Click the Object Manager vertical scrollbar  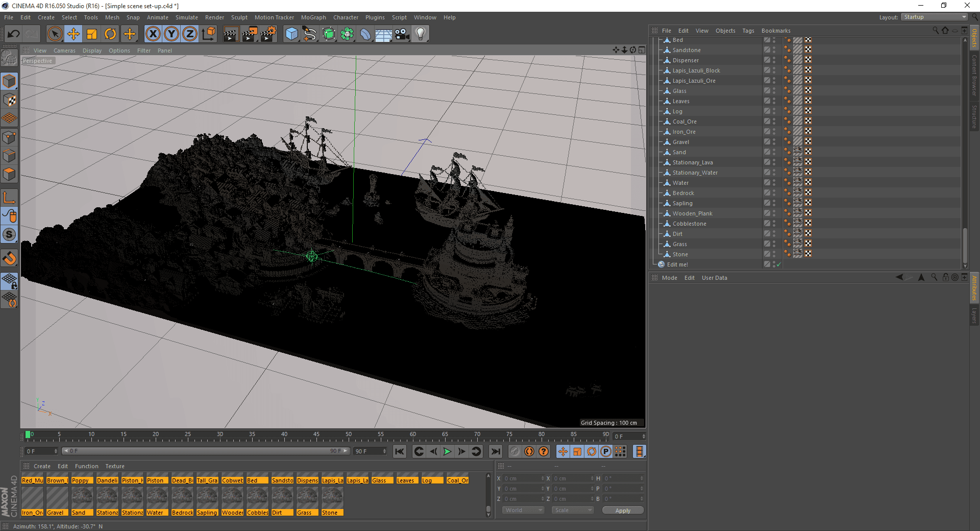coord(965,245)
